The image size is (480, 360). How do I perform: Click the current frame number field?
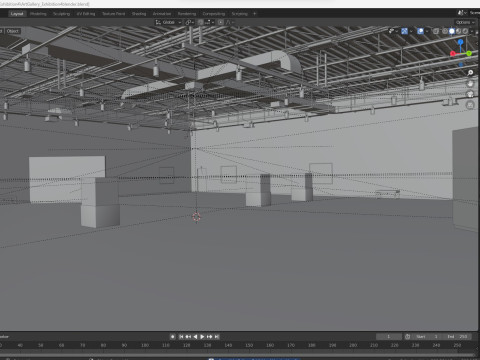pos(389,337)
